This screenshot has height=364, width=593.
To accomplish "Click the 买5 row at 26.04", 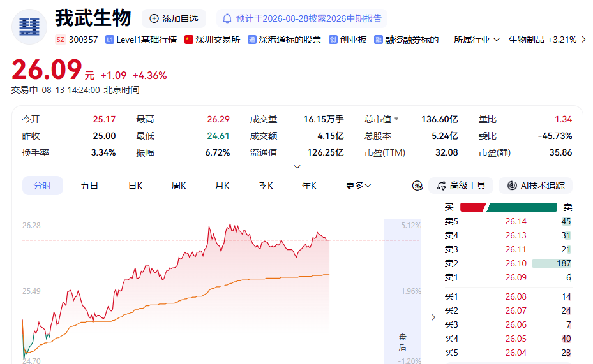I will pyautogui.click(x=508, y=353).
